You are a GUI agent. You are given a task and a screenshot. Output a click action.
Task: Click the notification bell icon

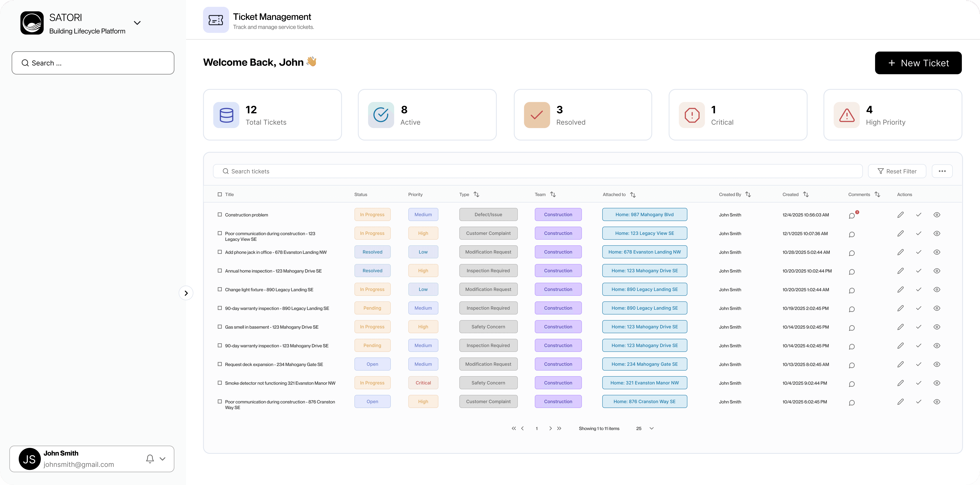[x=150, y=459]
